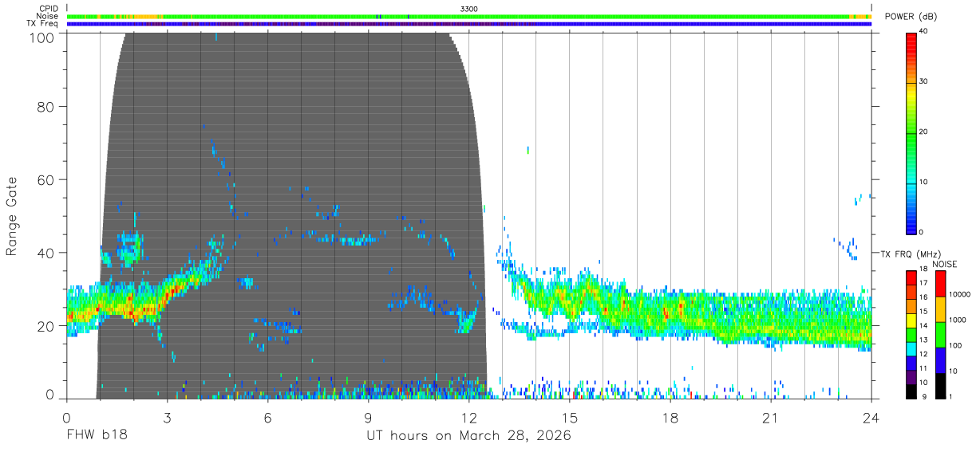Click the CPID row label
The image size is (980, 452).
47,9
